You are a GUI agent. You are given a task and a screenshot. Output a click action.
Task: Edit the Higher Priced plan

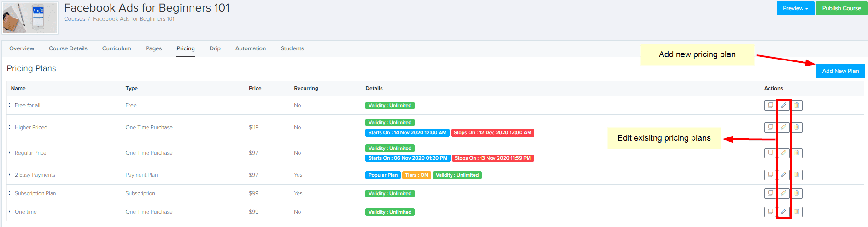click(783, 127)
